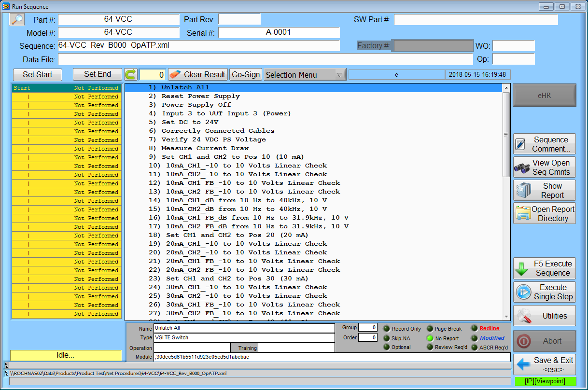Viewport: 588px width, 390px height.
Task: Enable the Page Break indicator
Action: 430,329
